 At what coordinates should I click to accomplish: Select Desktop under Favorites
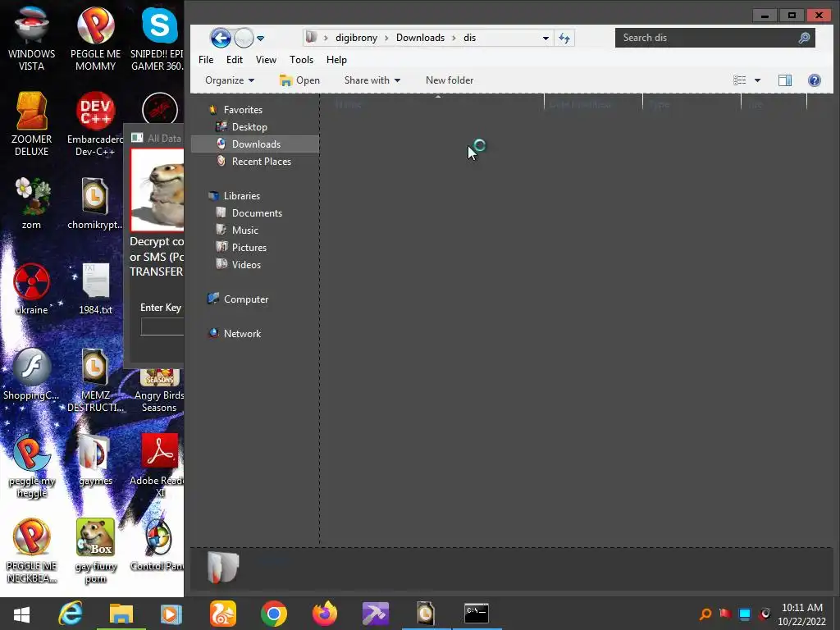[249, 127]
